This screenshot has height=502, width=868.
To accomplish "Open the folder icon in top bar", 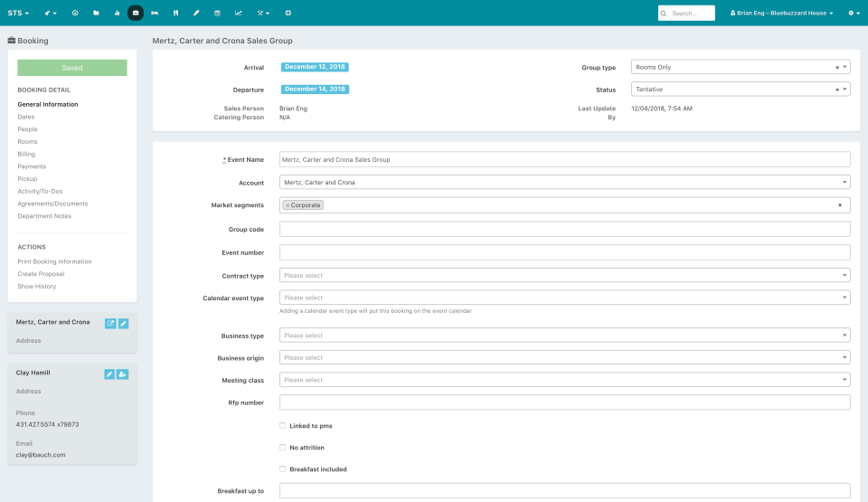I will point(96,13).
